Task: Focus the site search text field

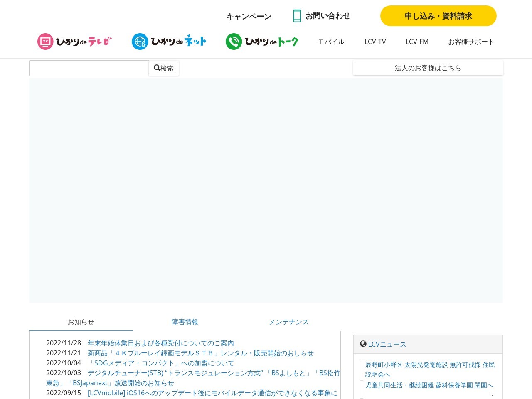Action: point(89,68)
